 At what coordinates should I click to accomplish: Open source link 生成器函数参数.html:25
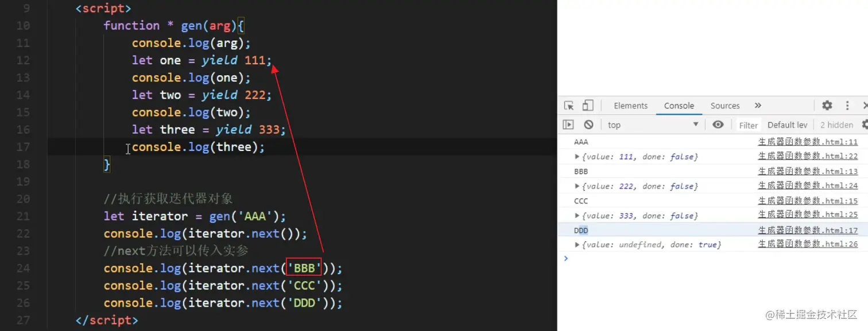click(808, 215)
